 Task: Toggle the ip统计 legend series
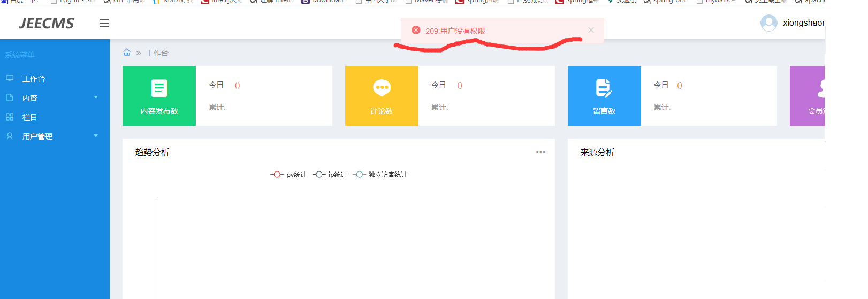pos(330,175)
